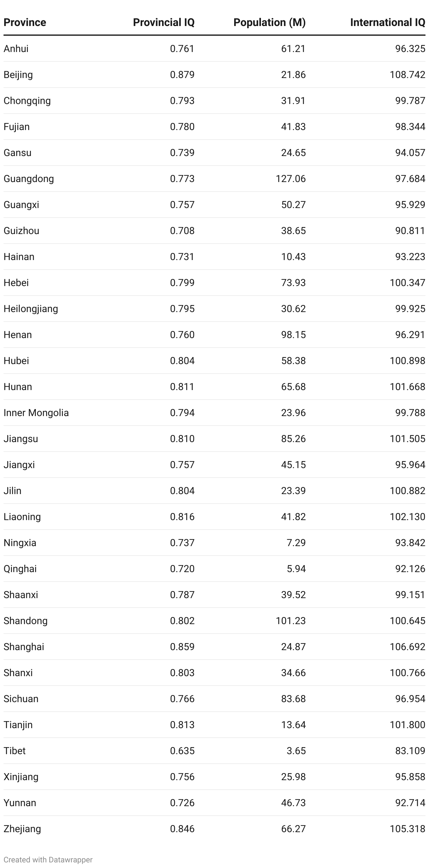Viewport: 429px width, 868px height.
Task: Click the Chongqing row label
Action: click(x=27, y=101)
